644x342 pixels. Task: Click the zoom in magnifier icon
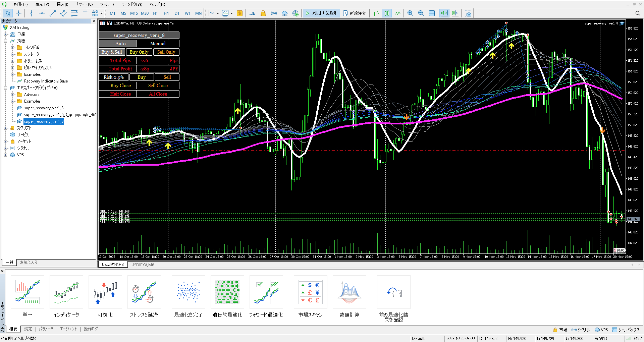(x=410, y=13)
